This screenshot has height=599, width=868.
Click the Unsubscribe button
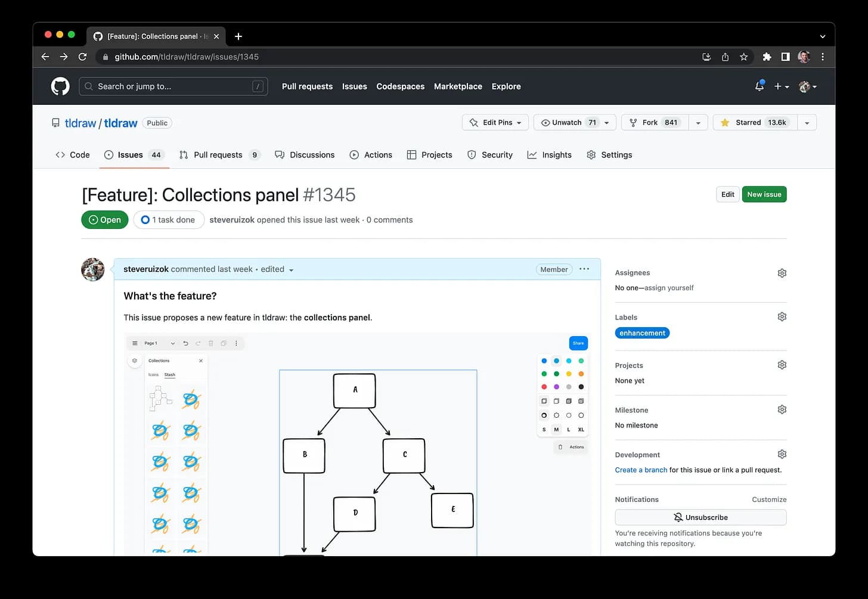700,517
